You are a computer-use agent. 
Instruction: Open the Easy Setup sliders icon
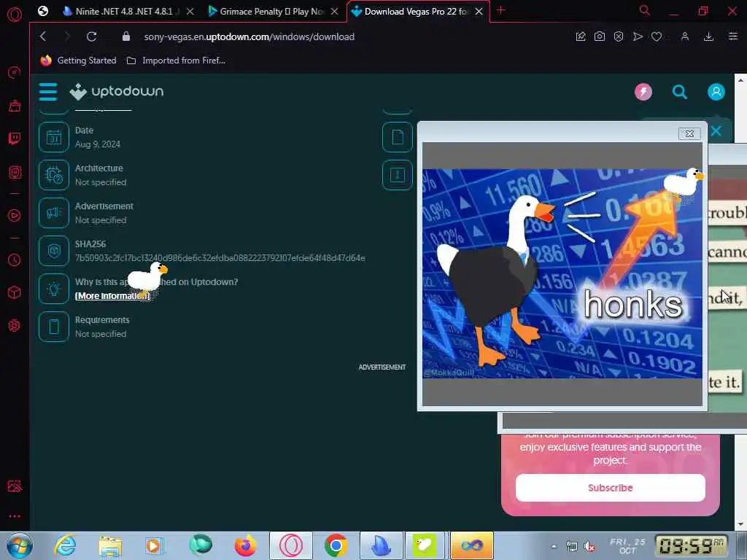click(x=732, y=36)
